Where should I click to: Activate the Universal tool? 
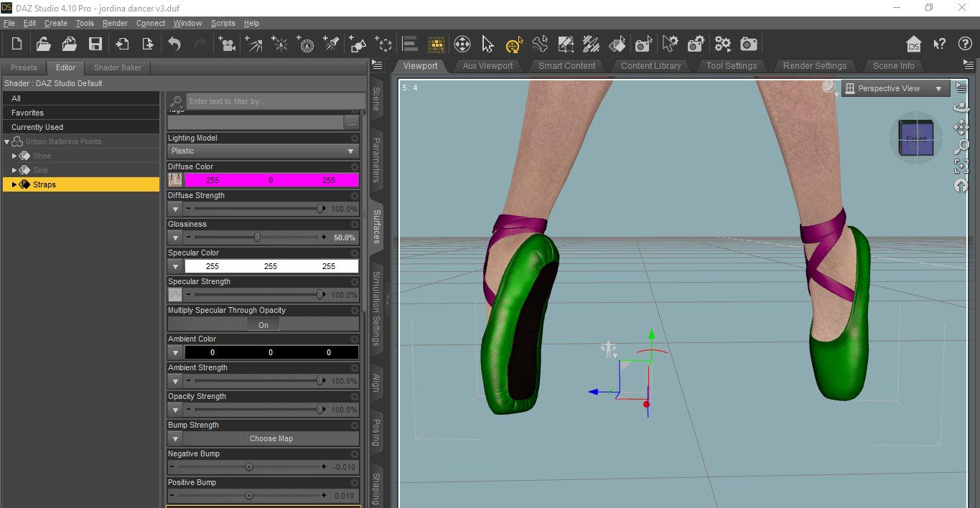514,44
